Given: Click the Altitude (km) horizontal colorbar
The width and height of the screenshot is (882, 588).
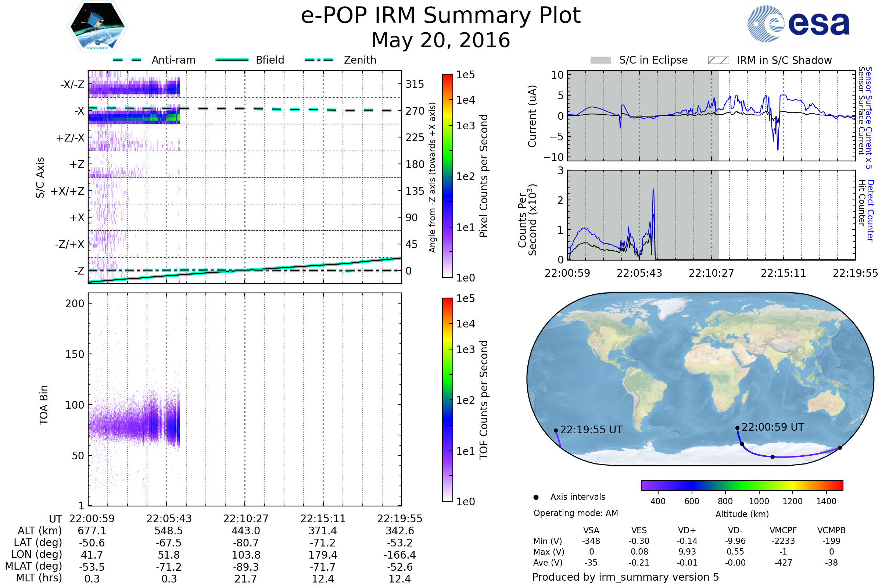Looking at the screenshot, I should (742, 485).
